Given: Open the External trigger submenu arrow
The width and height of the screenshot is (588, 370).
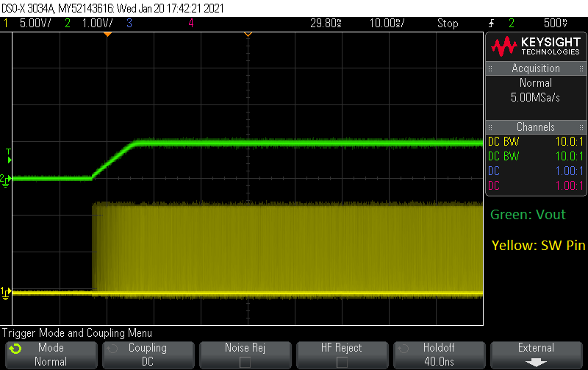Looking at the screenshot, I should tap(536, 363).
